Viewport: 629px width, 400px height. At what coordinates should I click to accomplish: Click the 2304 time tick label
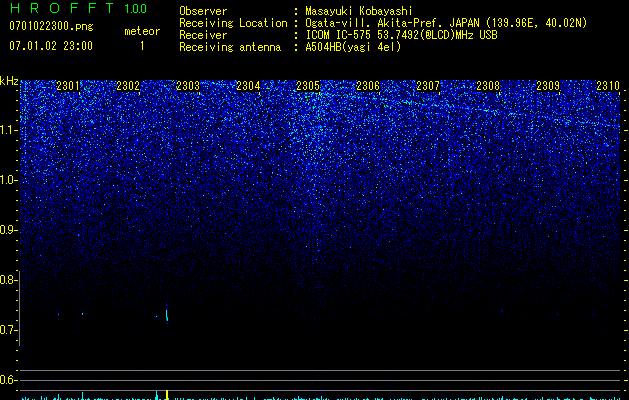[248, 86]
